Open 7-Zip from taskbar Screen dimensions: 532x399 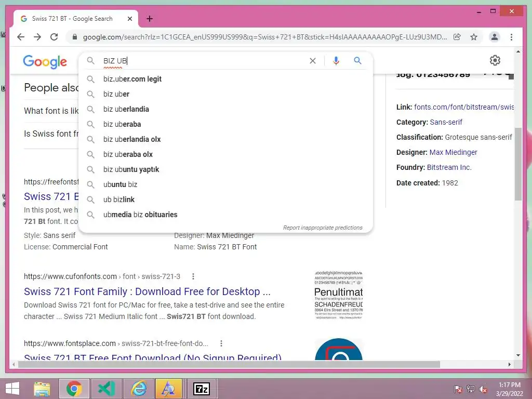coord(202,389)
